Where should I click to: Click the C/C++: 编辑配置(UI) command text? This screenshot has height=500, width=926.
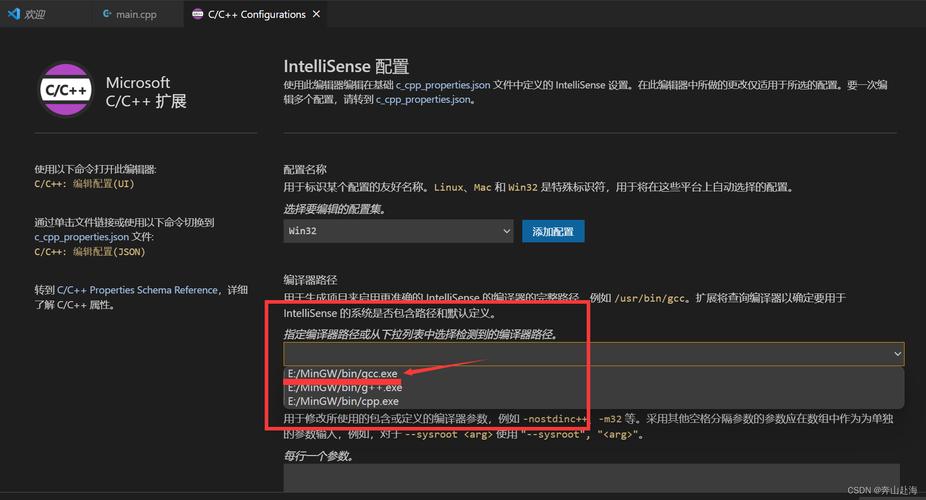tap(84, 184)
